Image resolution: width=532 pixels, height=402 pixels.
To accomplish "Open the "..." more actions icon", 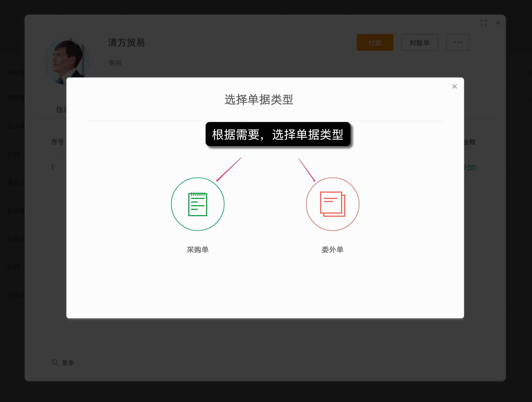I will (x=457, y=42).
